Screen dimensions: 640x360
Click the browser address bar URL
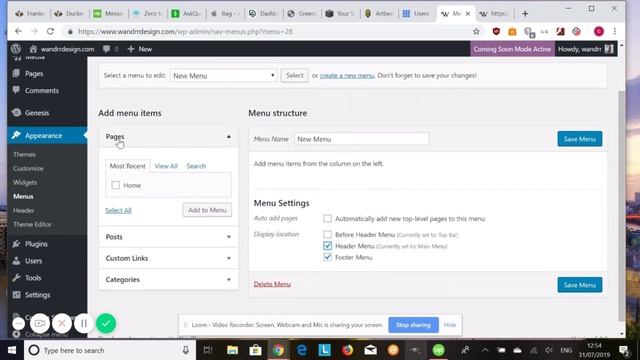(185, 31)
